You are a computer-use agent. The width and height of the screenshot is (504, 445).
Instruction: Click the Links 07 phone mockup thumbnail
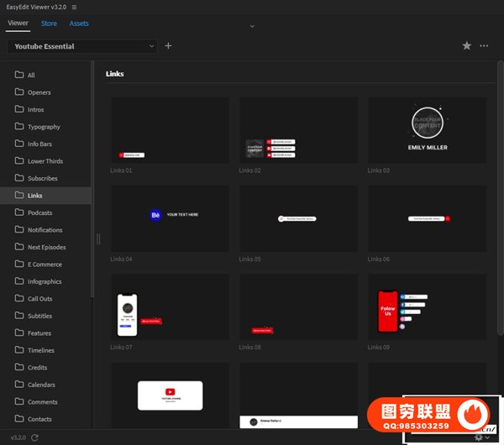pyautogui.click(x=170, y=307)
